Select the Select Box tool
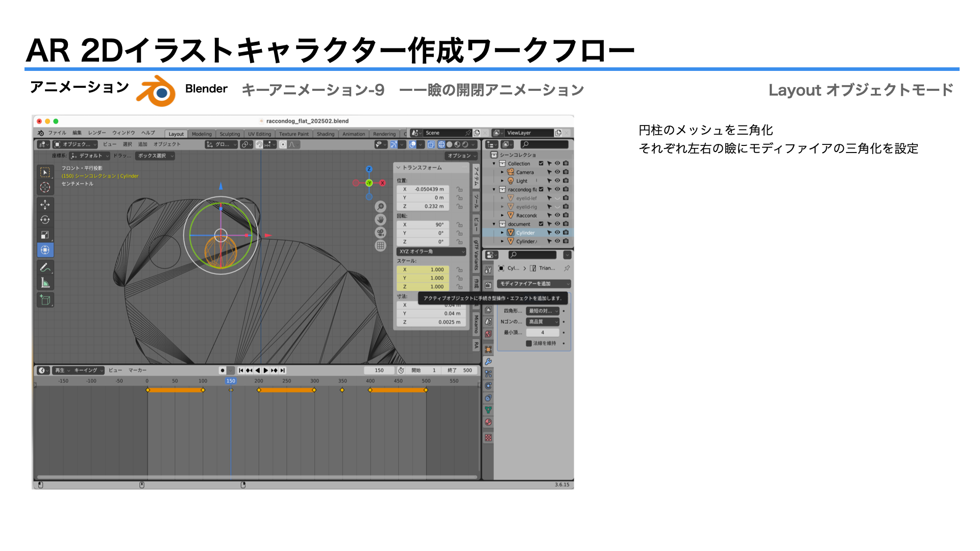The image size is (980, 551). 45,172
